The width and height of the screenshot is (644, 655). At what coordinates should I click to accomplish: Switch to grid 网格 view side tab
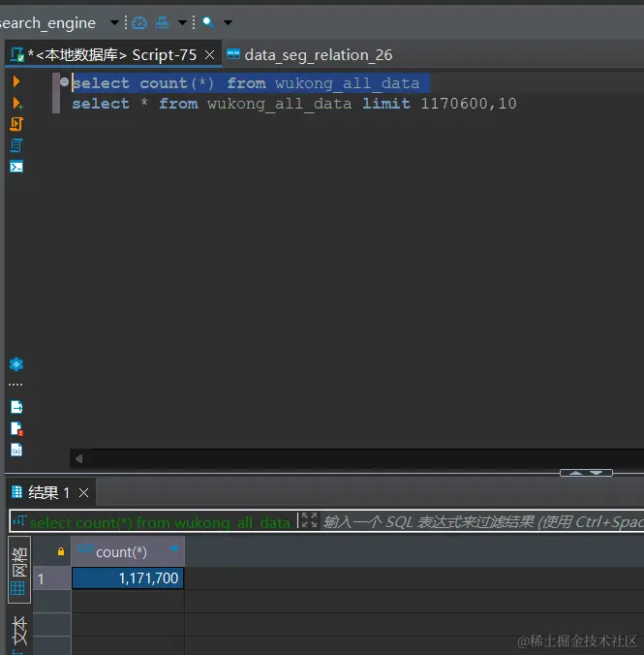18,570
